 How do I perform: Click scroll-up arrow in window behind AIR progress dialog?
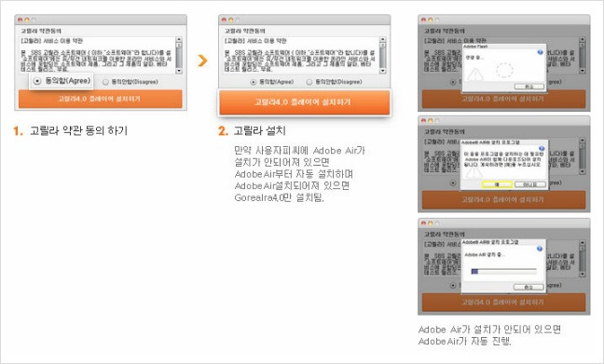pos(582,243)
